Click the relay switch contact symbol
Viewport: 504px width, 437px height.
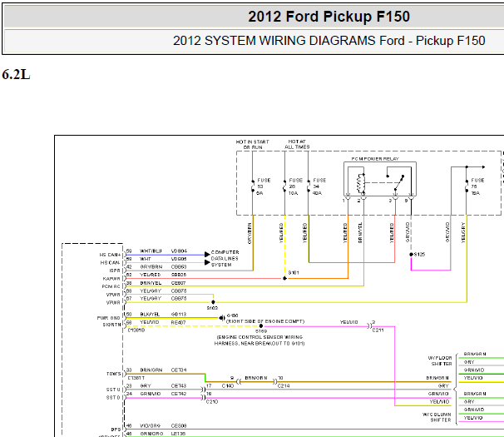398,182
